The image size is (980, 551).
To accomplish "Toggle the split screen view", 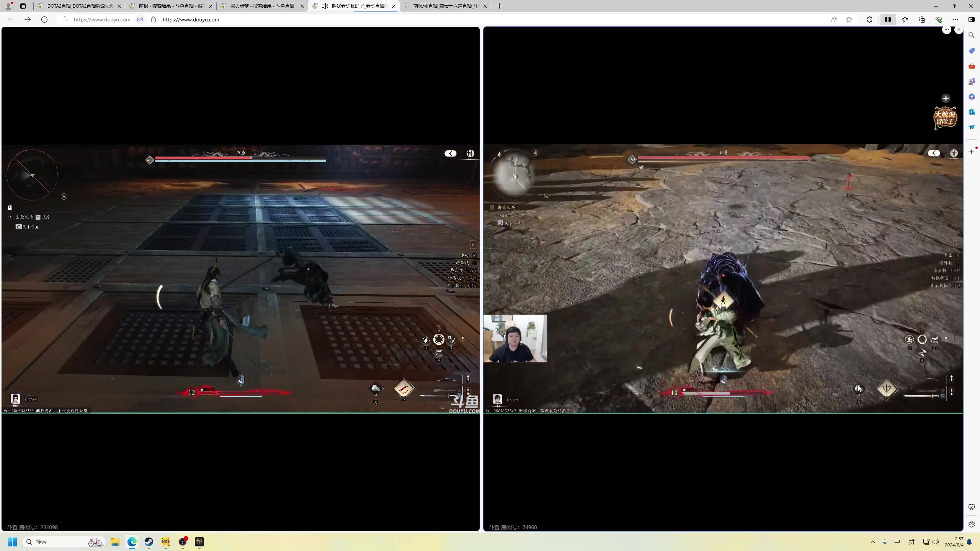I will click(888, 20).
